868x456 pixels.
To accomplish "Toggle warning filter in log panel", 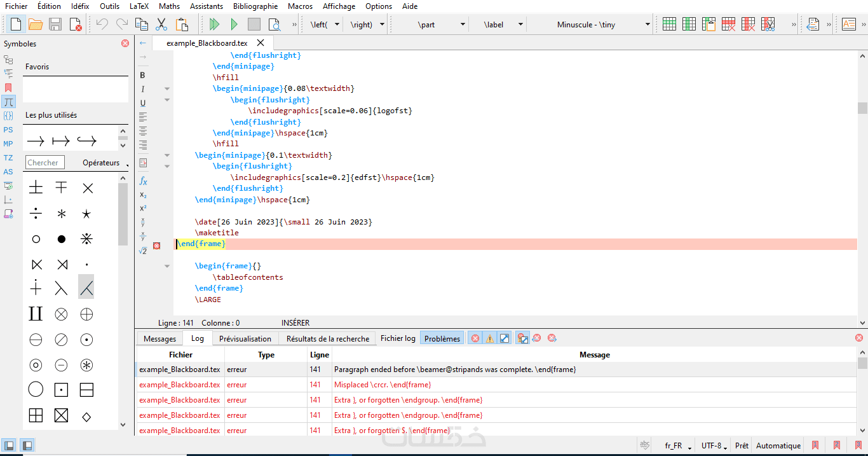I will pyautogui.click(x=490, y=338).
